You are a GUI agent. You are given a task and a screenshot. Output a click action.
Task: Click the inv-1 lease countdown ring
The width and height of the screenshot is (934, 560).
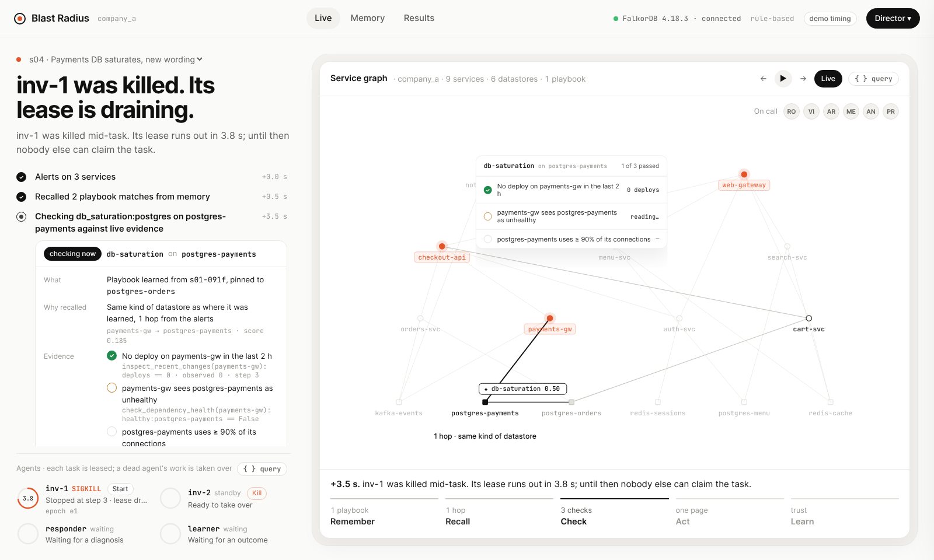pos(28,498)
